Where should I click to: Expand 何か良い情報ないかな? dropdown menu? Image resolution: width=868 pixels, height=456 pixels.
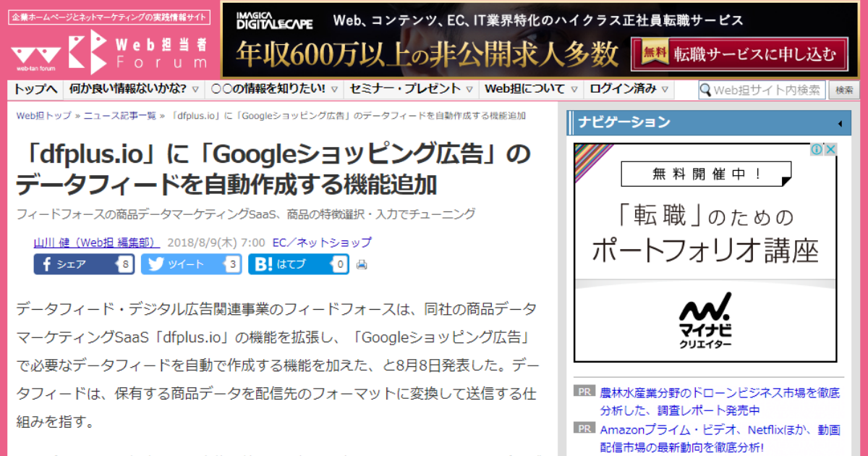click(x=135, y=89)
